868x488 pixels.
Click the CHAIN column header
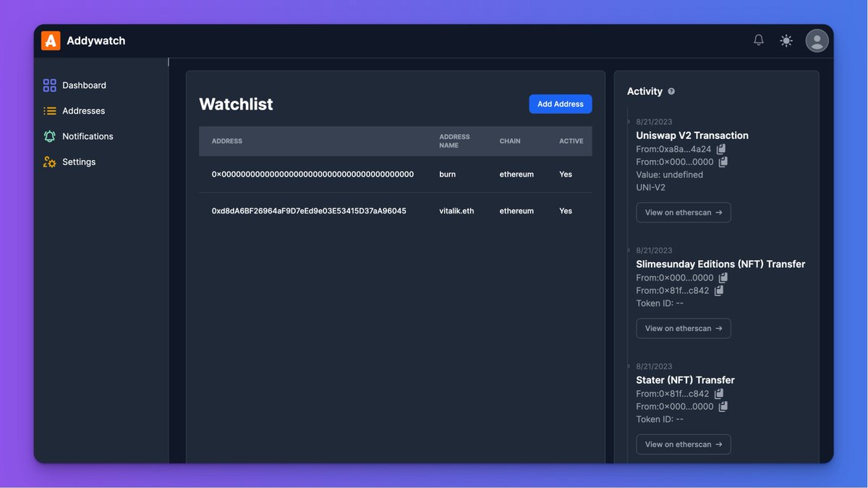point(510,141)
